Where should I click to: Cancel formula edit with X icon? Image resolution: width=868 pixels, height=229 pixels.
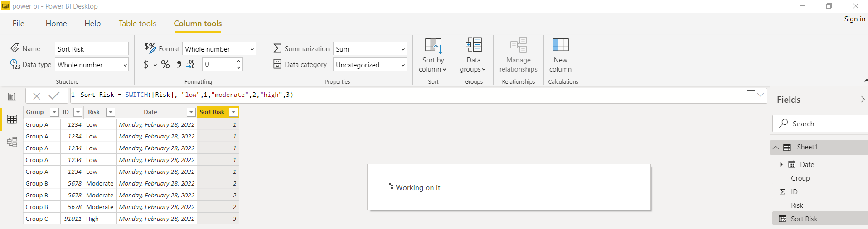[37, 95]
